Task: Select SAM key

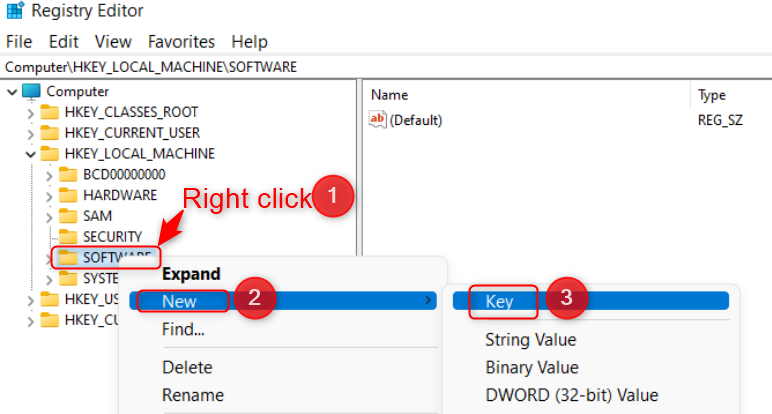Action: click(97, 216)
